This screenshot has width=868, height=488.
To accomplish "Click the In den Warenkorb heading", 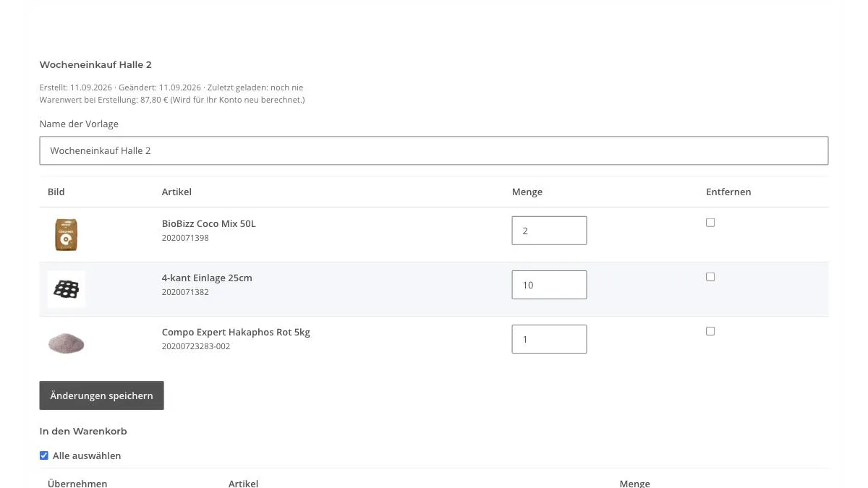I will (83, 431).
